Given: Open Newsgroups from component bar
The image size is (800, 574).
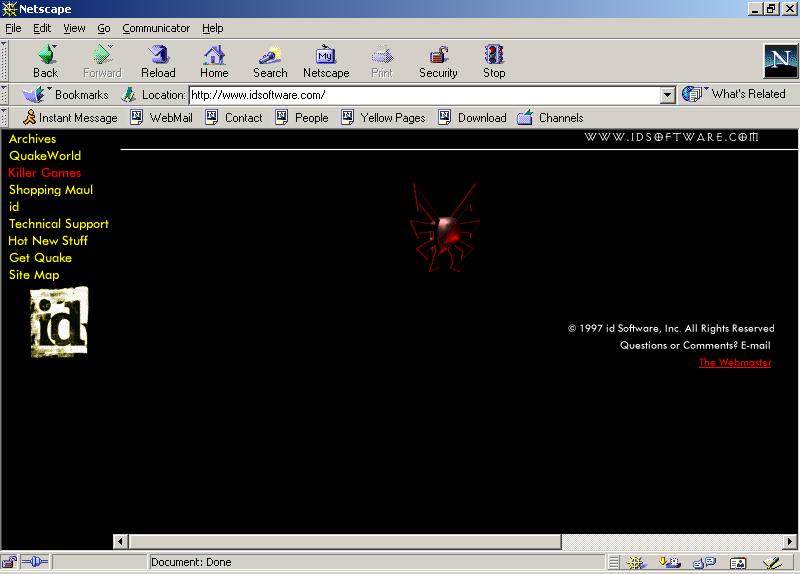Looking at the screenshot, I should 705,563.
